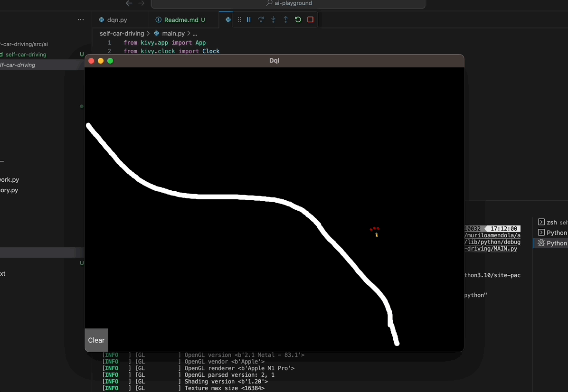Click the OpenGL renderer Apple M1 Pro log line
568x392 pixels.
point(199,368)
